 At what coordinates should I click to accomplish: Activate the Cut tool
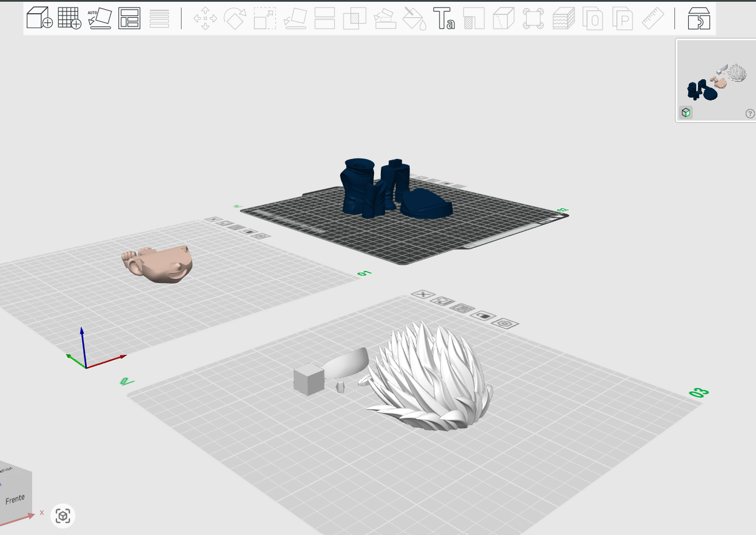325,18
